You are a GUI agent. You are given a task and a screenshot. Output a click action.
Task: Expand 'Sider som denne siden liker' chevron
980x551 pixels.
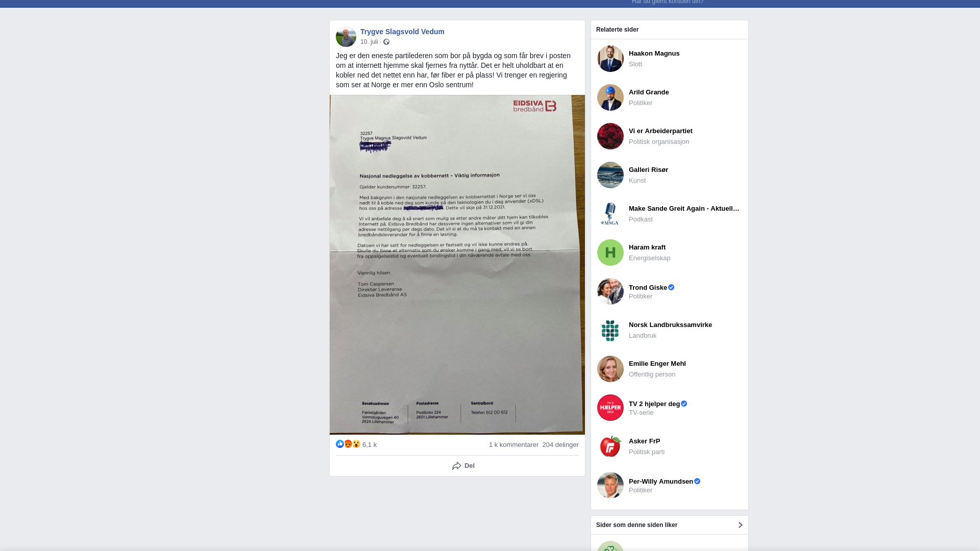(x=740, y=525)
